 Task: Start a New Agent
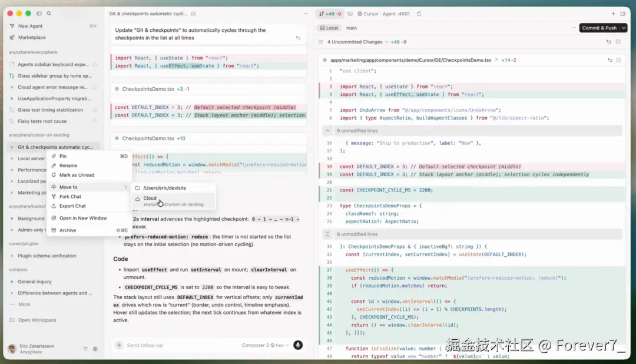[x=30, y=26]
